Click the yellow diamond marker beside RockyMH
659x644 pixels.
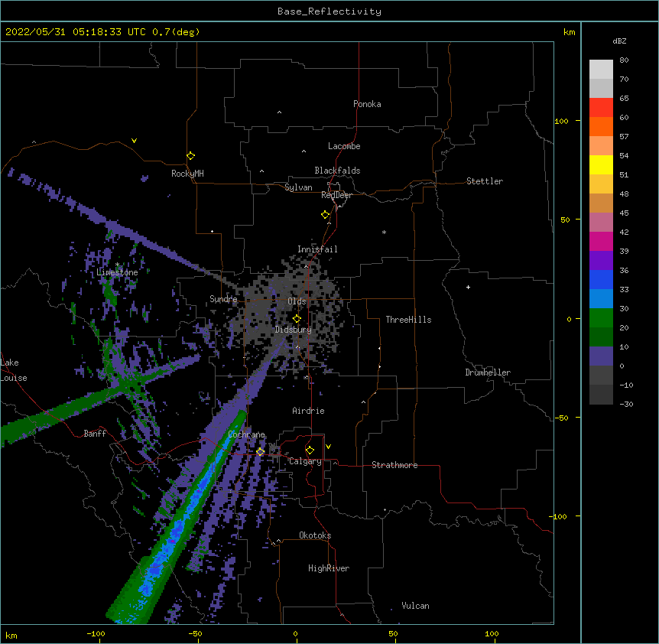[x=191, y=156]
